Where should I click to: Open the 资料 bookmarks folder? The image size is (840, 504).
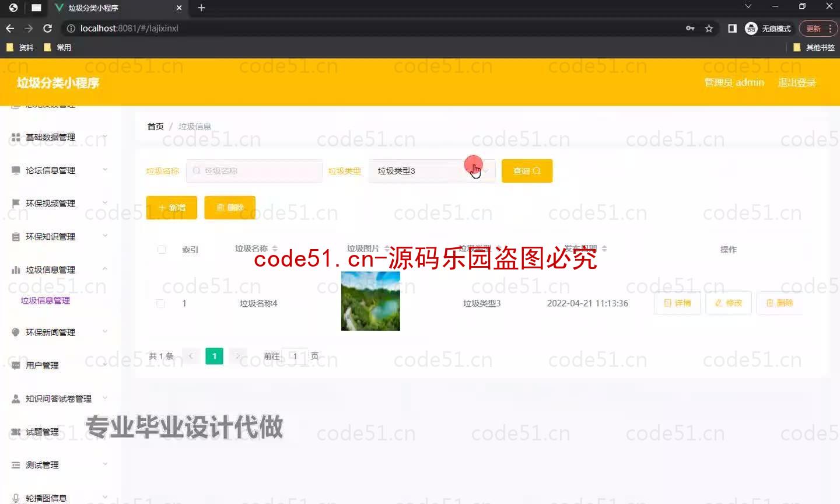click(x=20, y=47)
